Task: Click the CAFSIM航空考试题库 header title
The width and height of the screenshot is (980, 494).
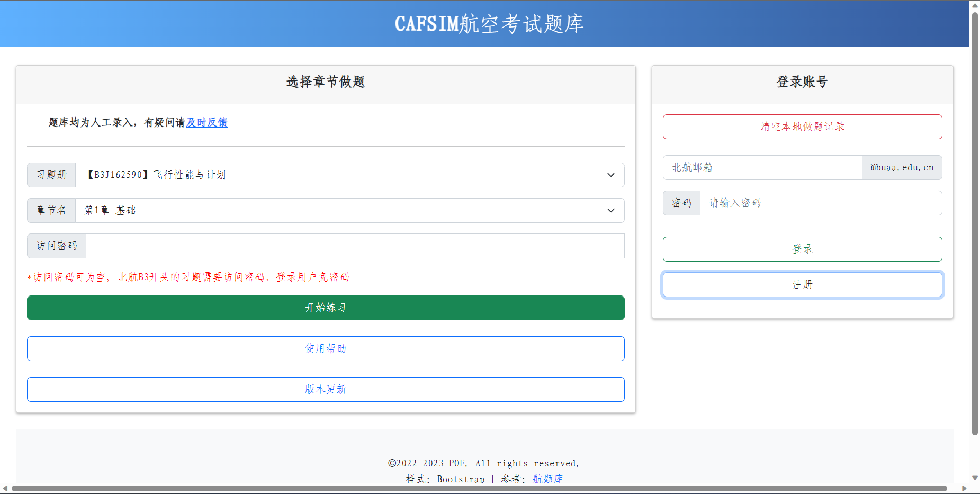Action: [x=489, y=24]
